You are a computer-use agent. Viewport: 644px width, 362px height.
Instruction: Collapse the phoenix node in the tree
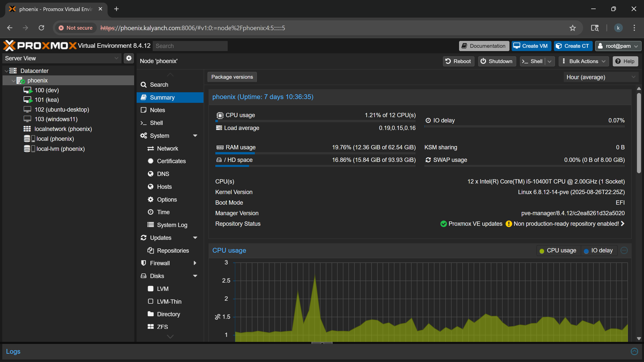coord(13,80)
